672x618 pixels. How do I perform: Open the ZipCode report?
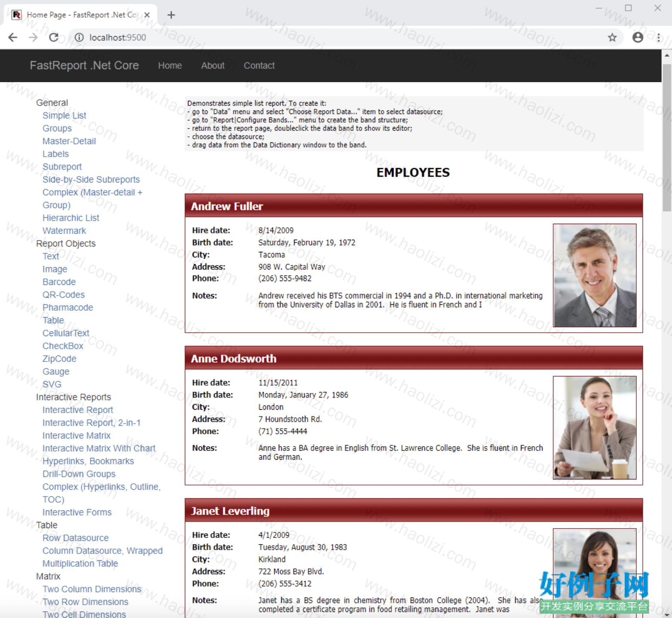pyautogui.click(x=59, y=358)
